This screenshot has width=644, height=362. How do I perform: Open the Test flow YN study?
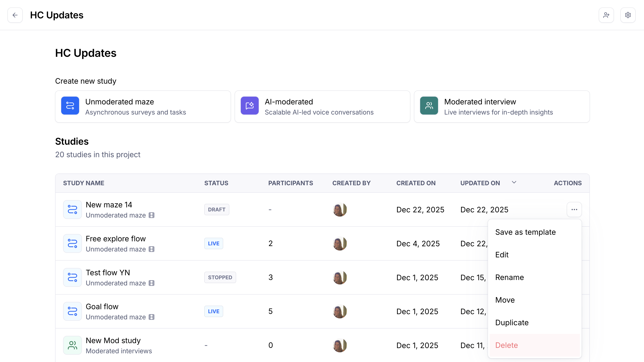click(x=108, y=272)
